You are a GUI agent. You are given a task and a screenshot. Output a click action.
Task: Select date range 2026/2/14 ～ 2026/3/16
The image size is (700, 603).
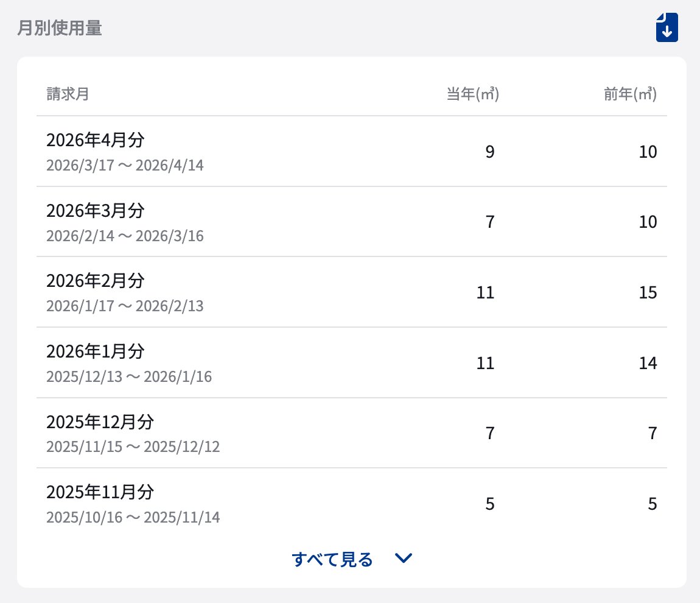pyautogui.click(x=125, y=236)
